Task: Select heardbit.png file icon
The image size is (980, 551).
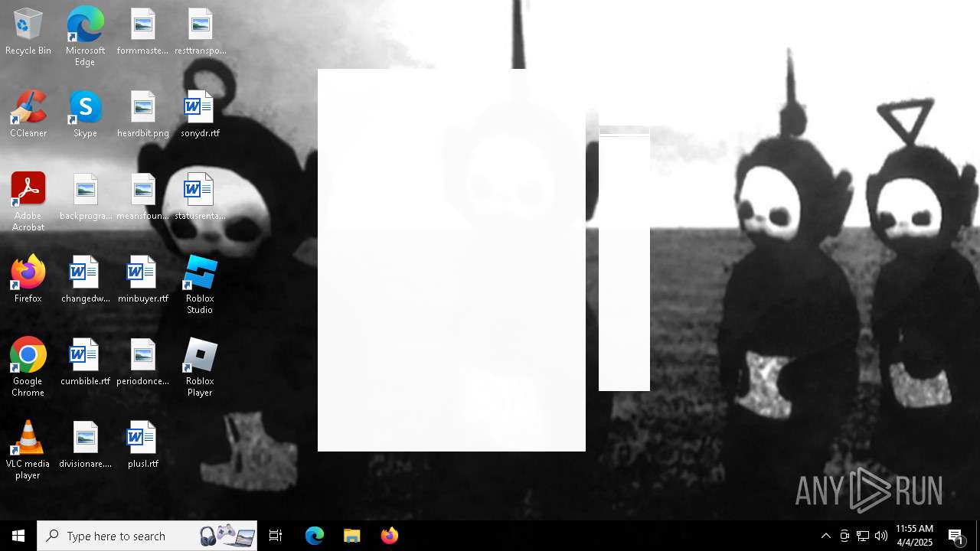Action: point(142,115)
